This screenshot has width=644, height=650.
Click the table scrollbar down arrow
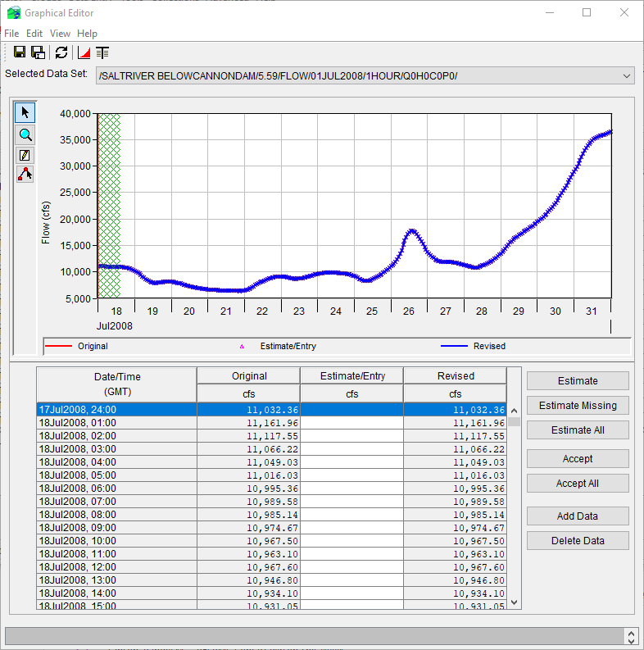point(515,602)
